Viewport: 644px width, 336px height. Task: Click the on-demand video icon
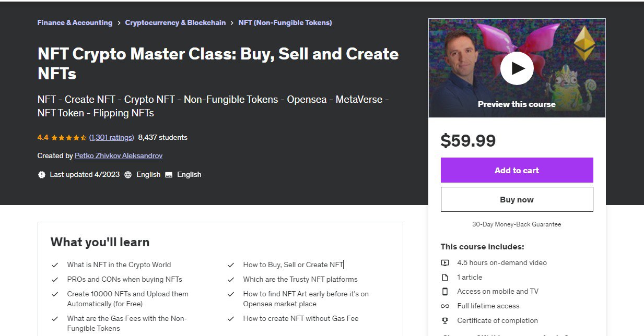pyautogui.click(x=444, y=262)
